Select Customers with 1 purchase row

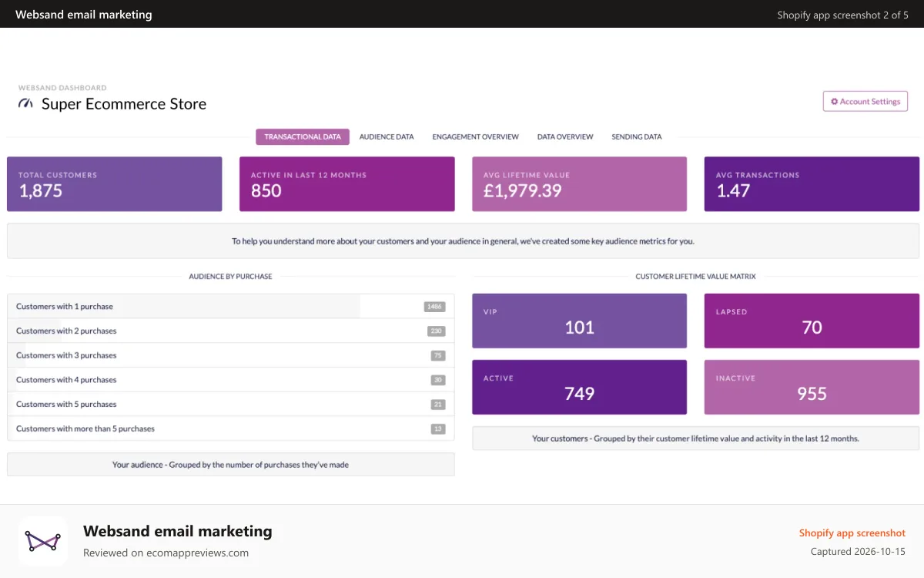click(230, 306)
